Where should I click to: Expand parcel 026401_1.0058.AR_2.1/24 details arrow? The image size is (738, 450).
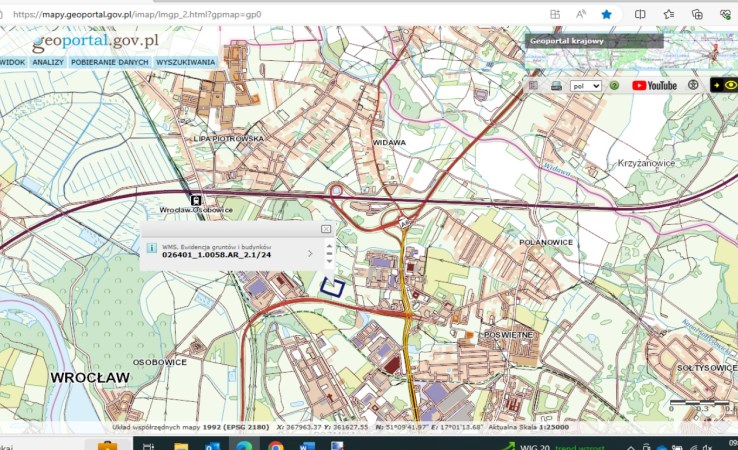click(310, 254)
